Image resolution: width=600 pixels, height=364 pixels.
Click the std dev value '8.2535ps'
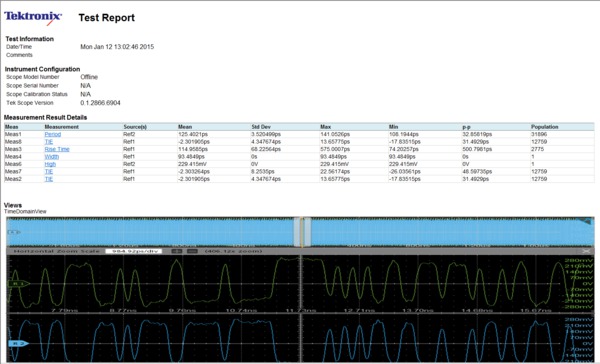pos(263,171)
